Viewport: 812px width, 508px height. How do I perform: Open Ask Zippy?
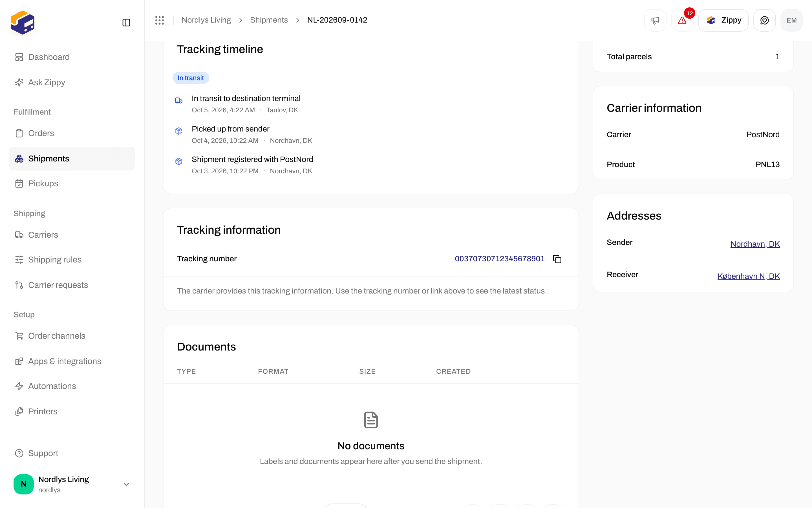click(72, 82)
